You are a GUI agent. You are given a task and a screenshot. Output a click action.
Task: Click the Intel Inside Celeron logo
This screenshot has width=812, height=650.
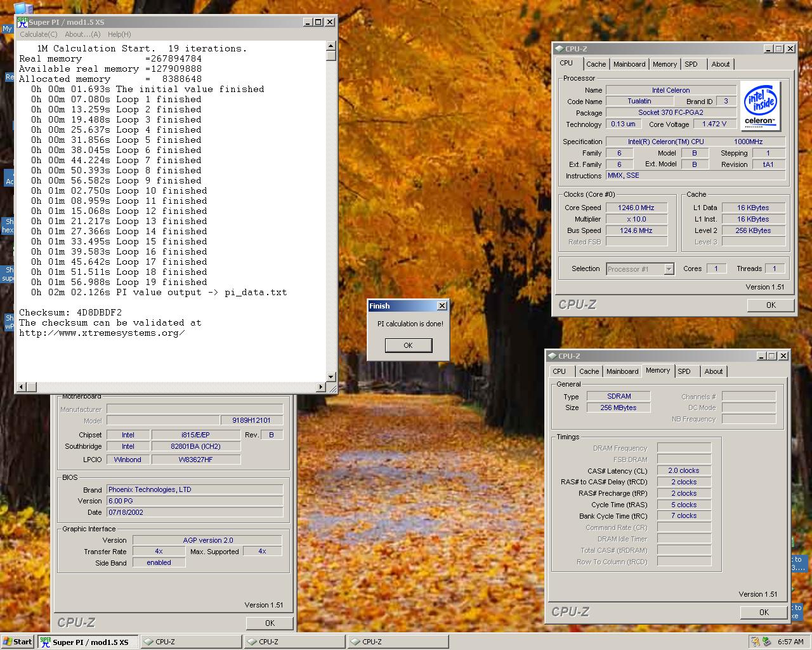[761, 106]
